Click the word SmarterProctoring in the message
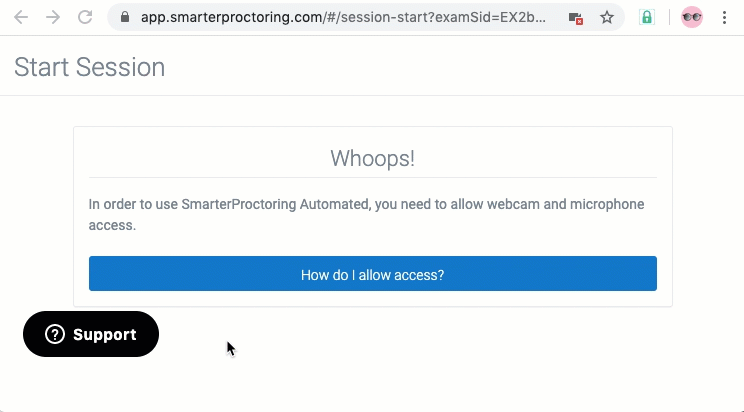Image resolution: width=744 pixels, height=412 pixels. coord(239,205)
